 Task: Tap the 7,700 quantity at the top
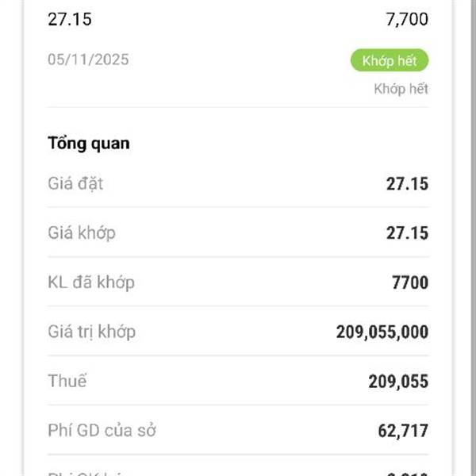tap(406, 19)
